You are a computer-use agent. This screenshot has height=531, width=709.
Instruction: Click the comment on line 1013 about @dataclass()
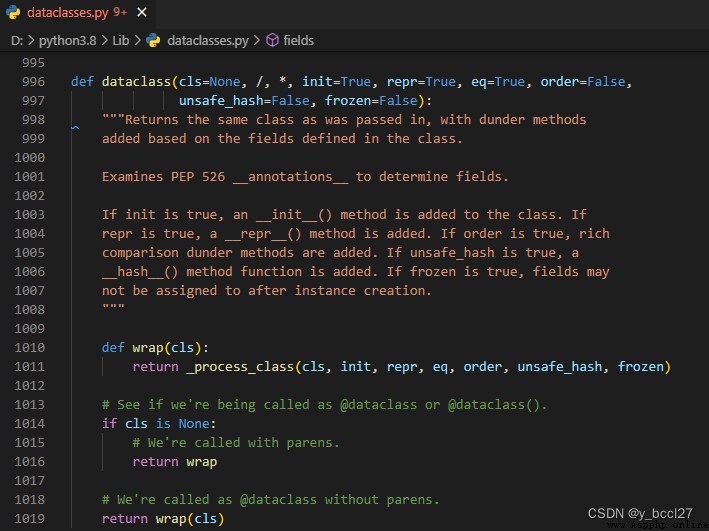coord(324,405)
